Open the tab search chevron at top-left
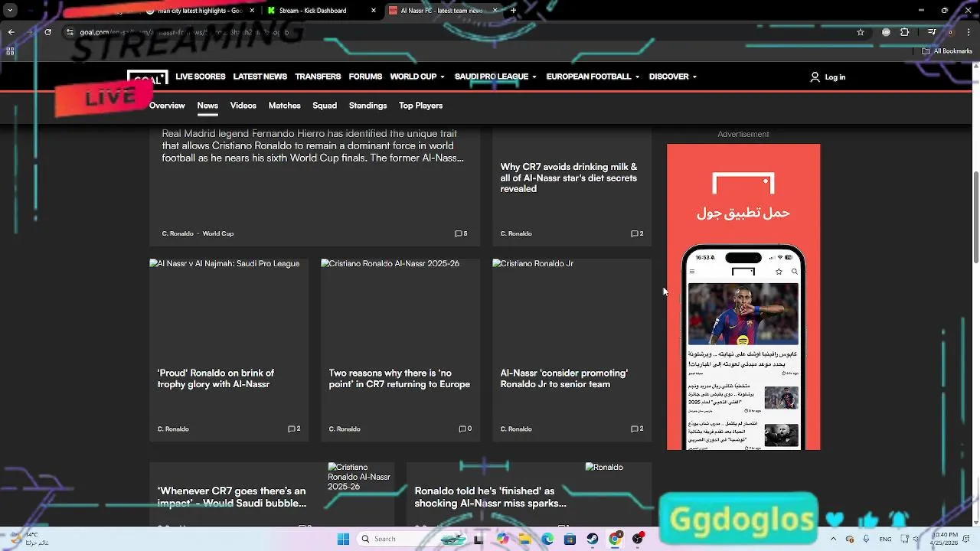The height and width of the screenshot is (551, 980). coord(10,11)
